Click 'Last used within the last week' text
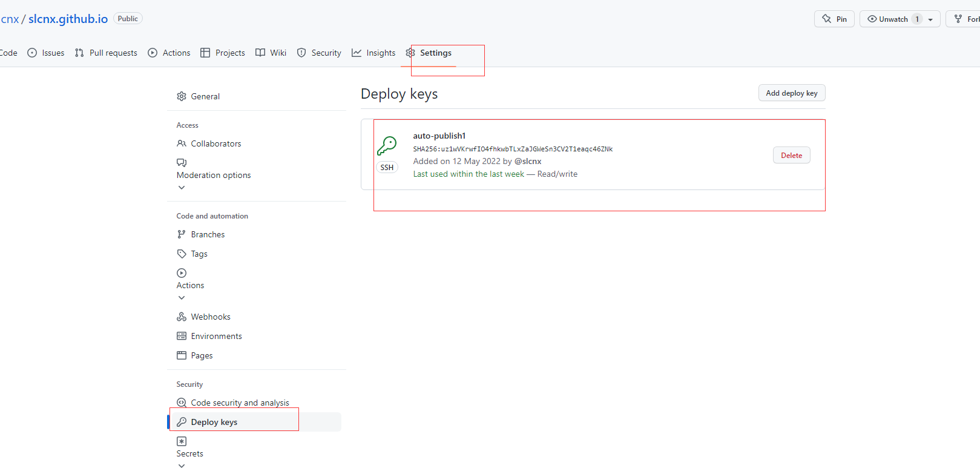The width and height of the screenshot is (980, 474). pyautogui.click(x=469, y=174)
